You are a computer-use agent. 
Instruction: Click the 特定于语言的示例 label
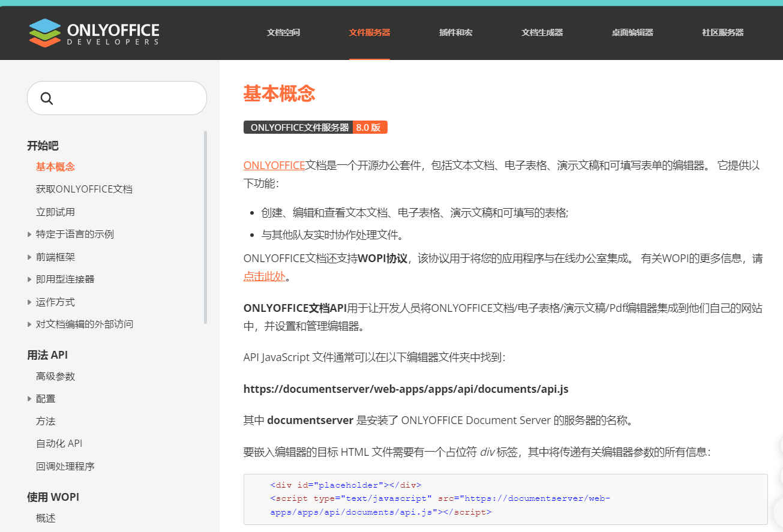tap(75, 235)
